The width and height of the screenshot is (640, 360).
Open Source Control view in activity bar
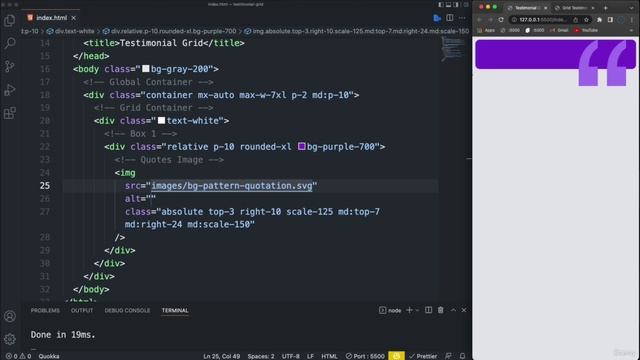9,66
